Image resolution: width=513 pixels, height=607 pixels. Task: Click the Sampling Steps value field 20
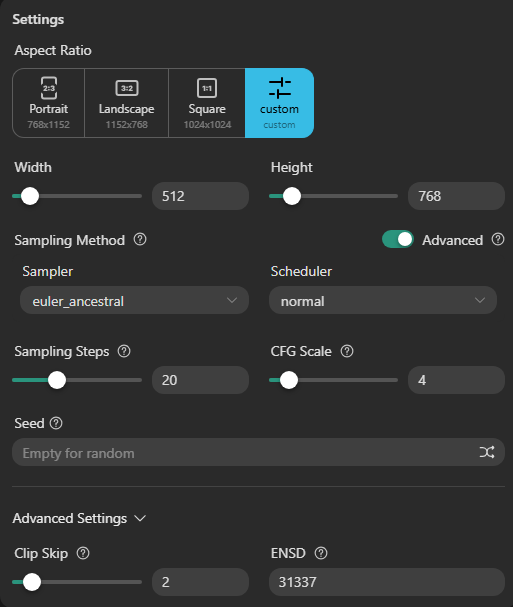(x=201, y=380)
